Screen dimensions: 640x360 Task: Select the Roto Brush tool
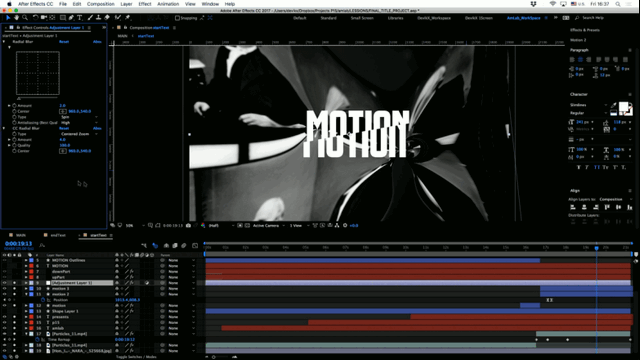[x=118, y=18]
